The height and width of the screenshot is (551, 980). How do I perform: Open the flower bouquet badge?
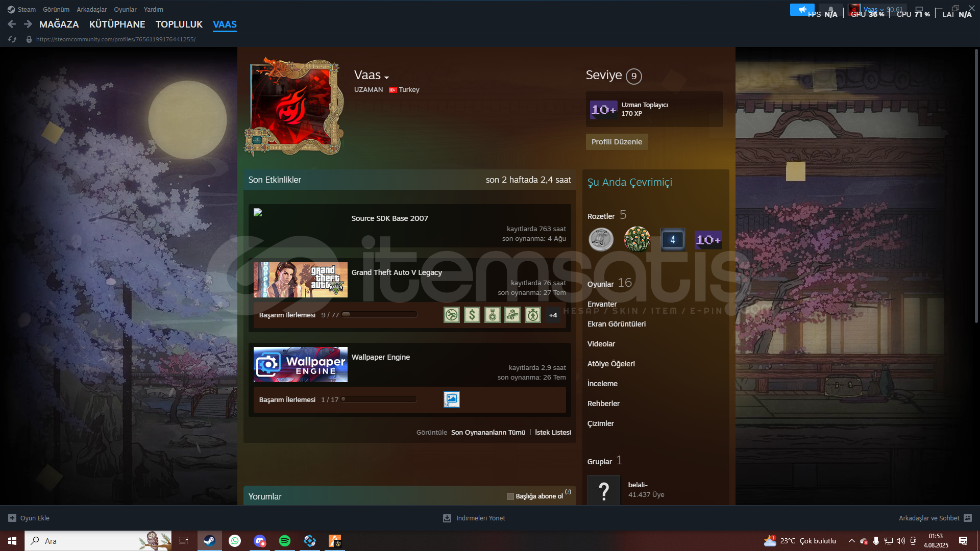coord(637,239)
